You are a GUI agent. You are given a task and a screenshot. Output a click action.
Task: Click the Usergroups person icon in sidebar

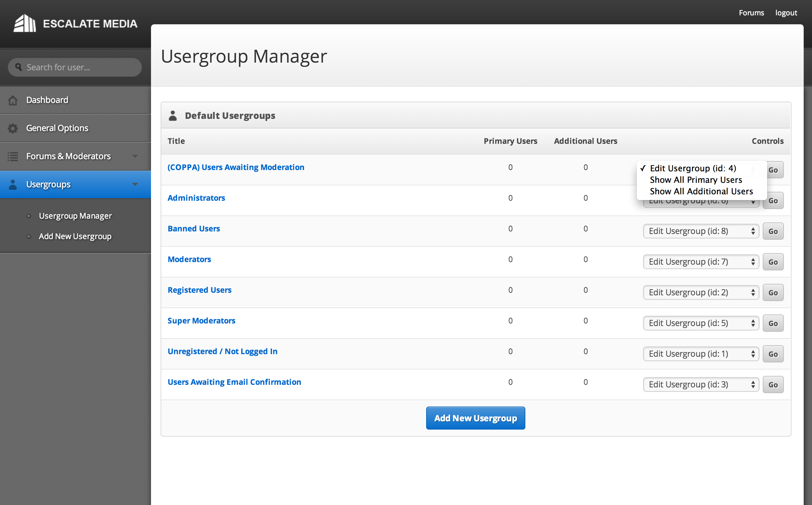click(13, 184)
